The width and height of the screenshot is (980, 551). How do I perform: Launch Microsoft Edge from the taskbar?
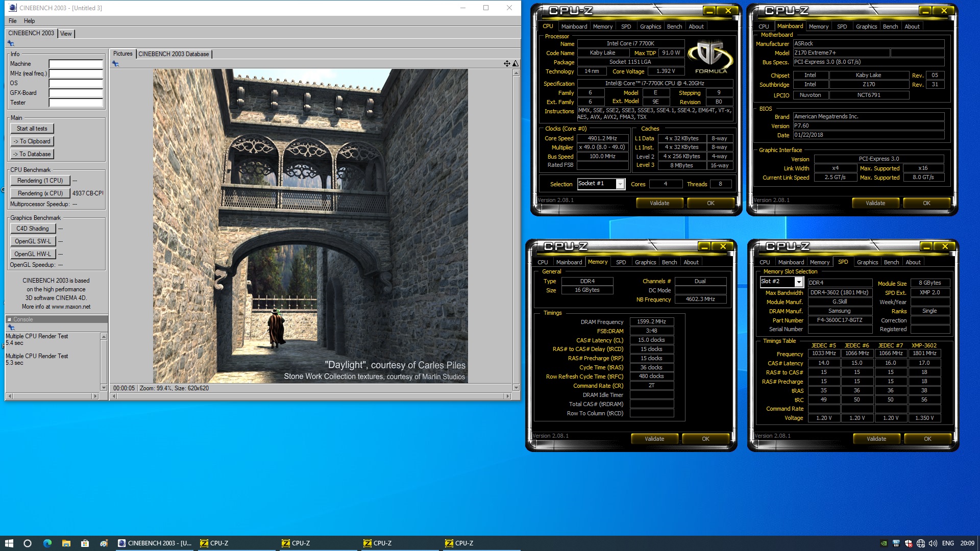[47, 543]
